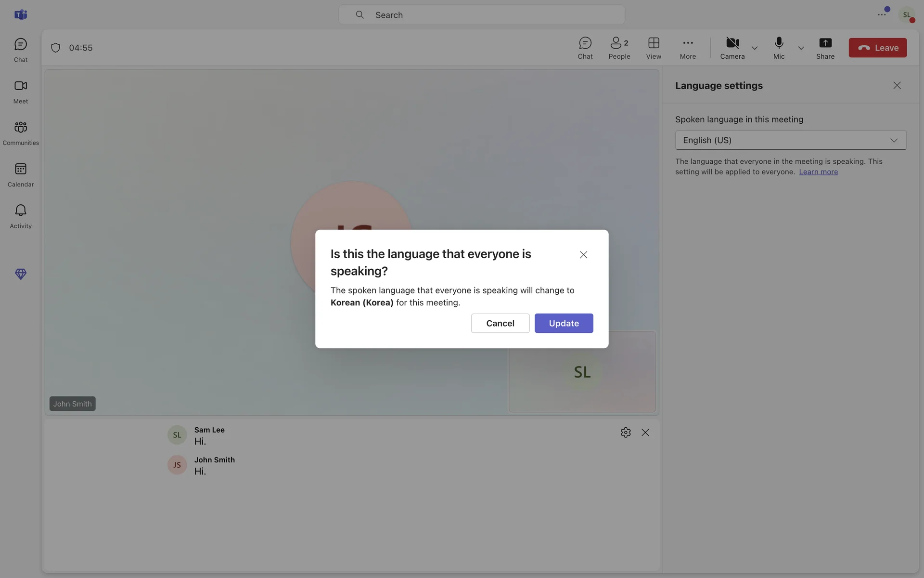This screenshot has height=578, width=924.
Task: Open the View layout options
Action: click(653, 48)
